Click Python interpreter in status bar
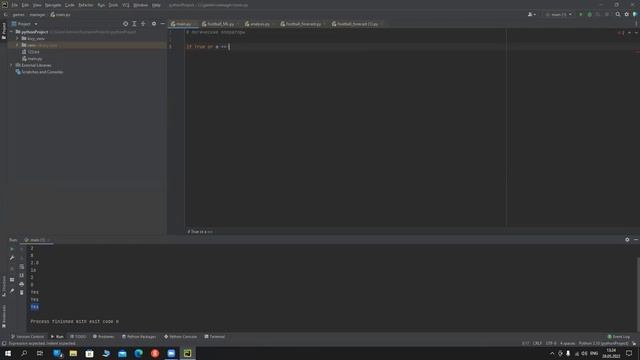The height and width of the screenshot is (360, 640). (x=603, y=343)
